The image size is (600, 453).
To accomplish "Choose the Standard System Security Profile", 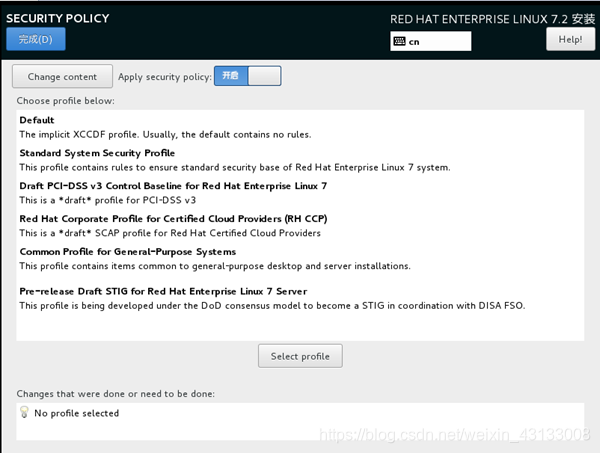I will click(300, 160).
